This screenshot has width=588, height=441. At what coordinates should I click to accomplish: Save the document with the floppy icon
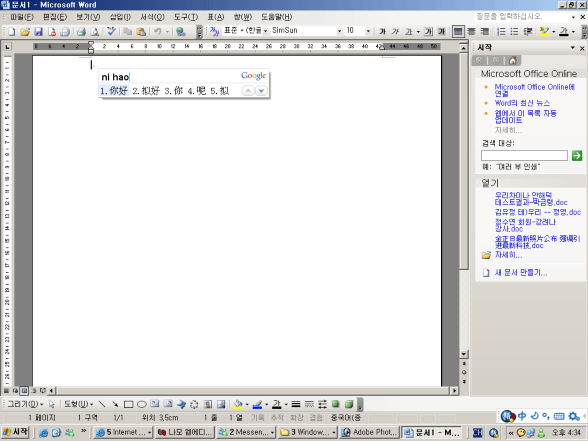(38, 32)
